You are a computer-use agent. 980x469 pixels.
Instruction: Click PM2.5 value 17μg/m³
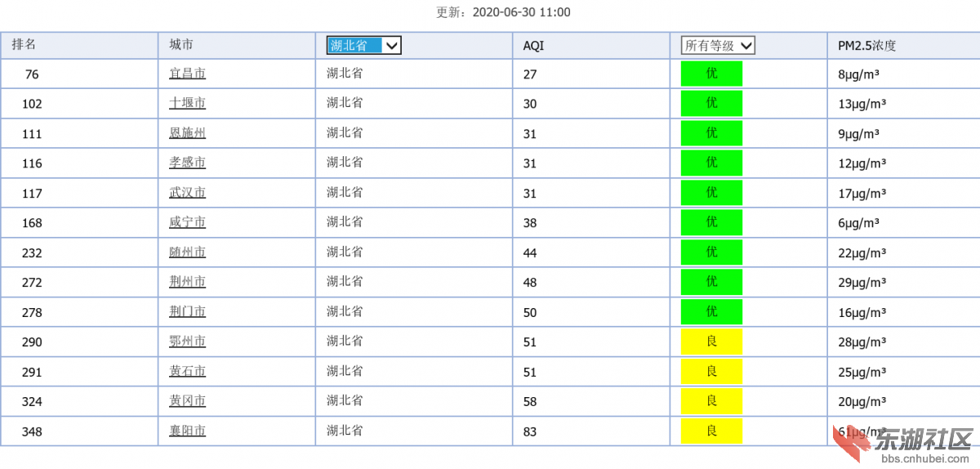862,194
